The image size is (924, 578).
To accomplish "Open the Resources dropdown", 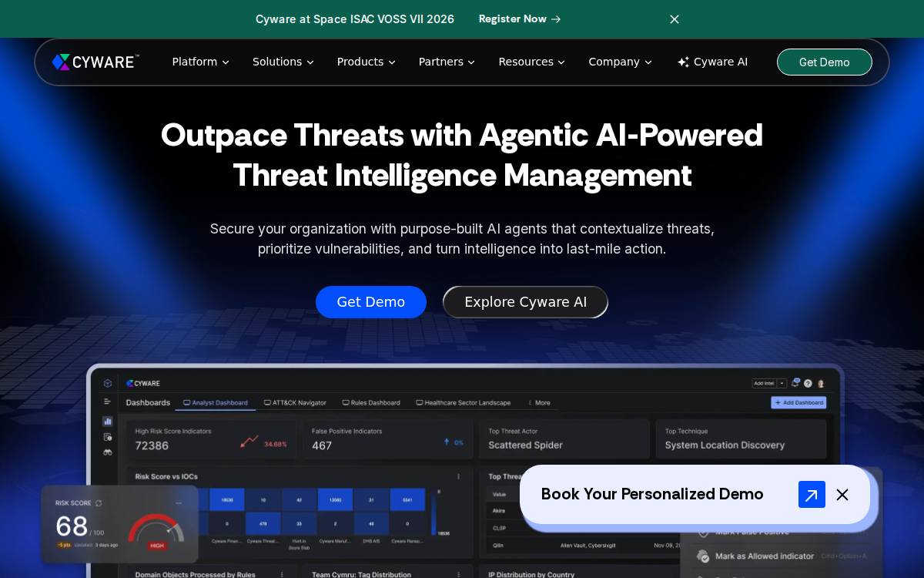I will [x=531, y=62].
